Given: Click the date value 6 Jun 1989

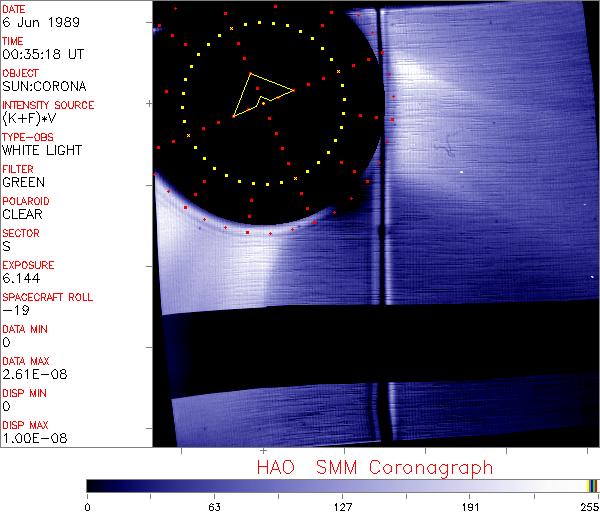Looking at the screenshot, I should click(x=36, y=22).
